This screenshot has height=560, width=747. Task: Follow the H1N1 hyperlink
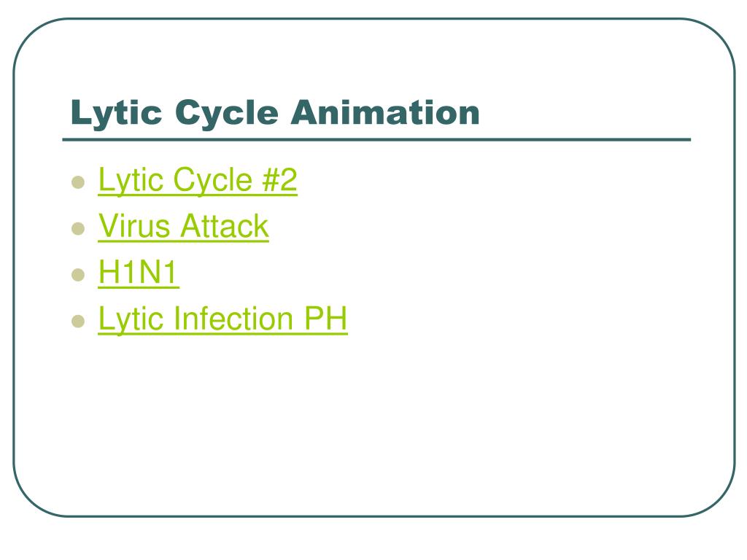(x=138, y=273)
